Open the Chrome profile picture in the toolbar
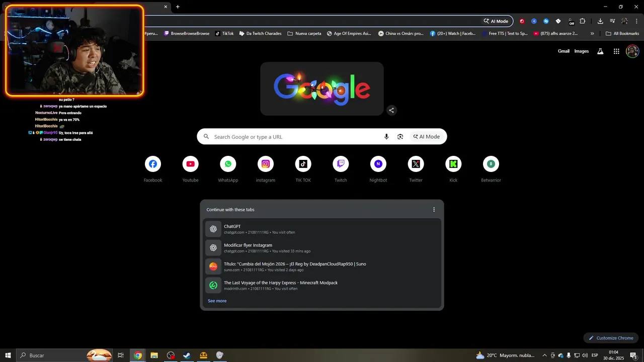Image resolution: width=644 pixels, height=362 pixels. coord(624,21)
